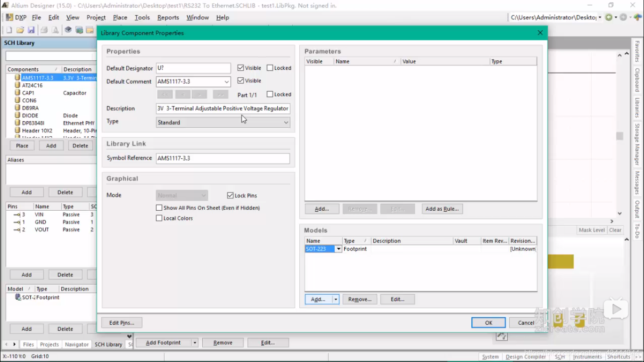Click the Symbol Reference input field

(x=223, y=158)
